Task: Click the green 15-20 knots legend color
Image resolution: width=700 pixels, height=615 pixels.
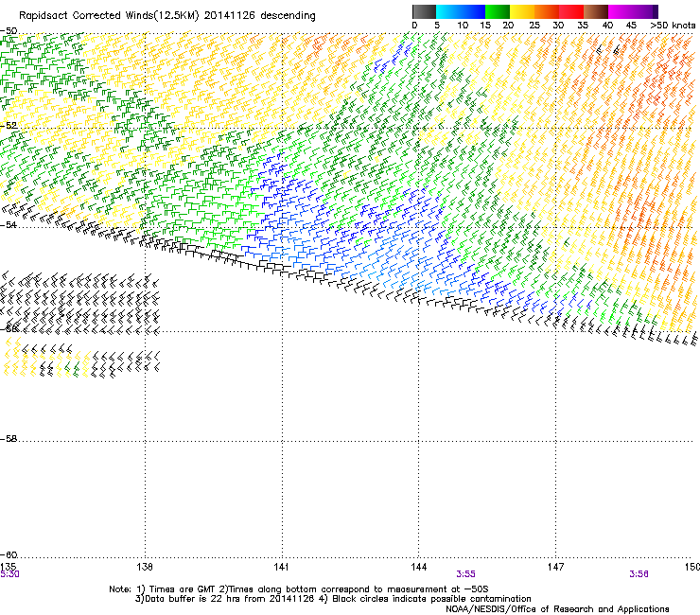Action: pos(498,11)
